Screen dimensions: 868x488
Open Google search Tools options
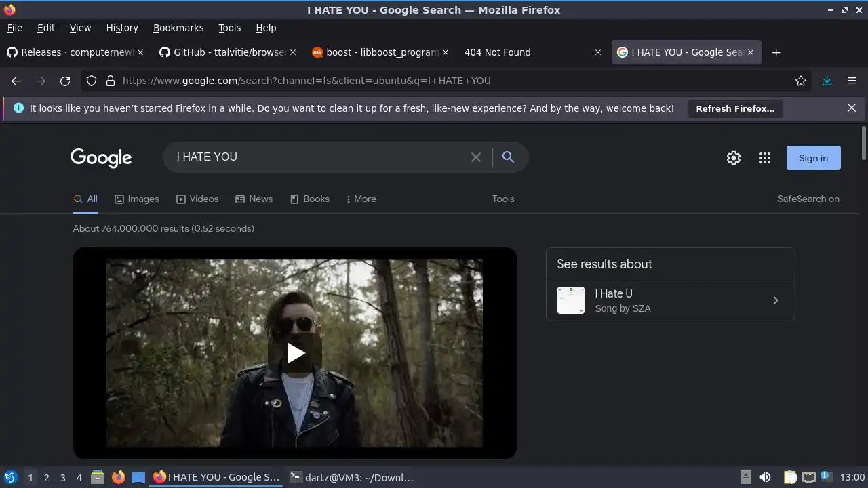tap(503, 199)
